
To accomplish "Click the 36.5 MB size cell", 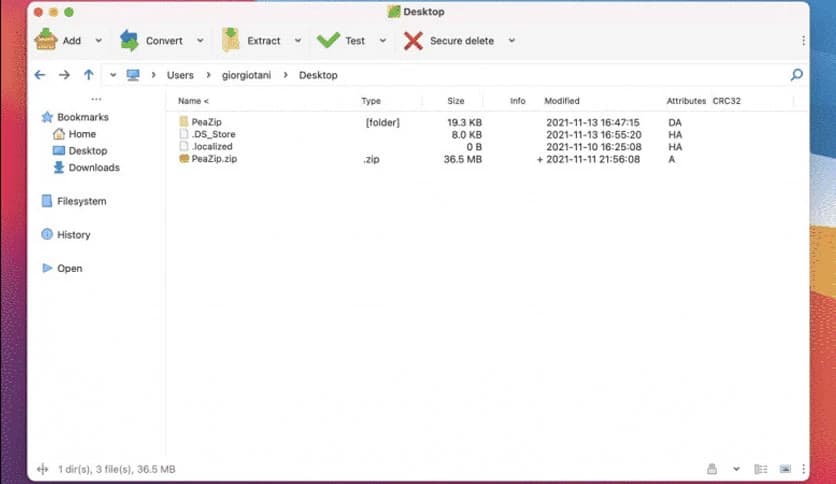I will tap(462, 159).
